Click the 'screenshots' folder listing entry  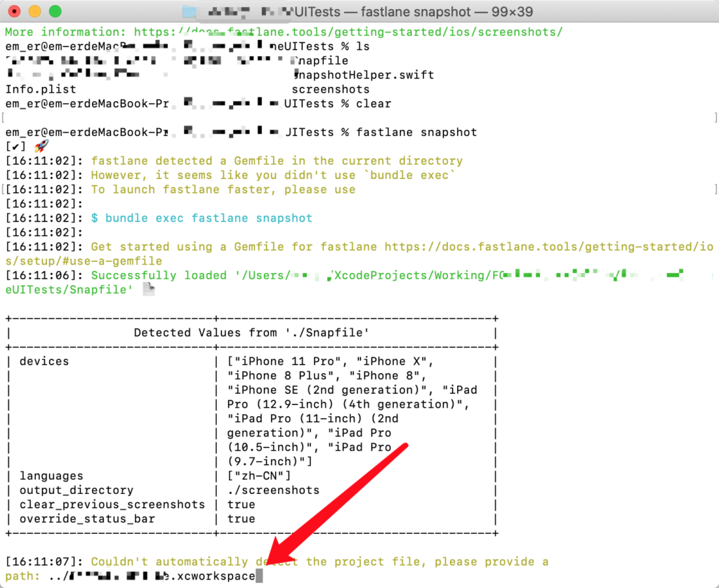tap(331, 89)
